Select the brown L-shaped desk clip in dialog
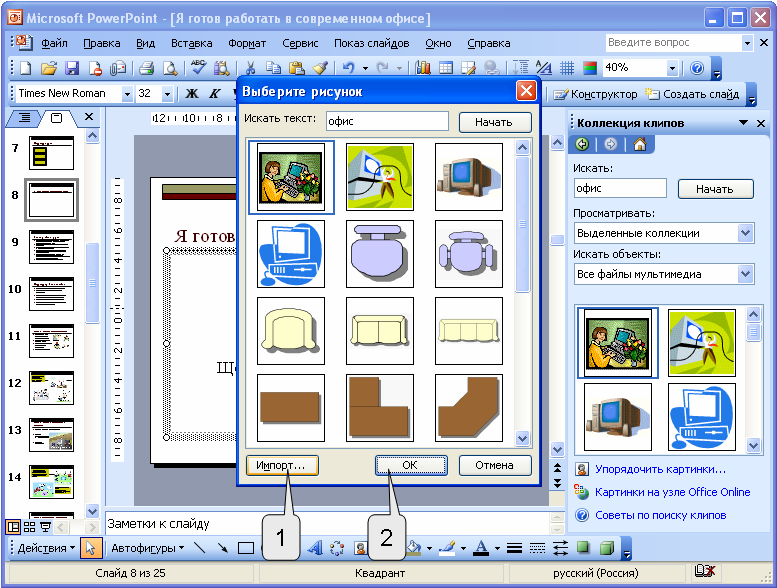 pyautogui.click(x=380, y=408)
